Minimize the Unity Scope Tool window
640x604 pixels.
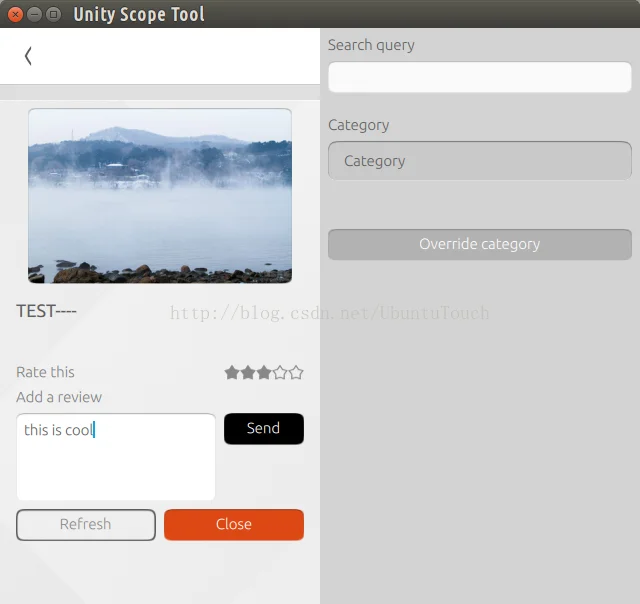point(34,14)
